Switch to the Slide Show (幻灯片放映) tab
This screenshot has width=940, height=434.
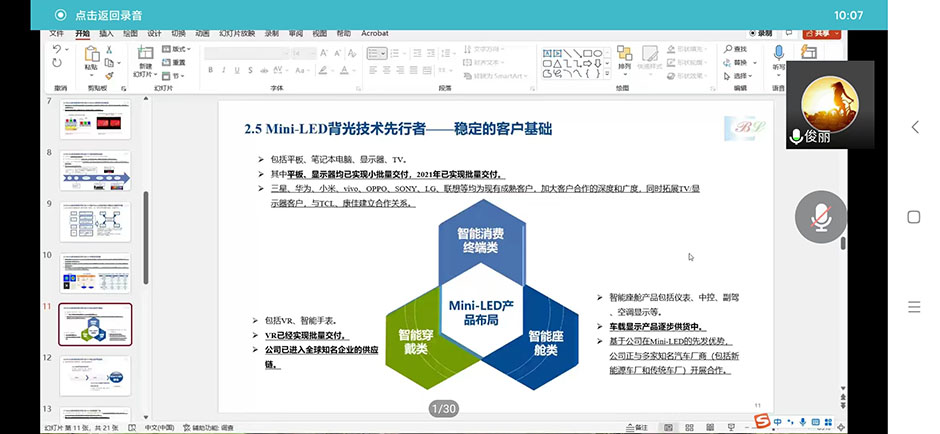(237, 34)
